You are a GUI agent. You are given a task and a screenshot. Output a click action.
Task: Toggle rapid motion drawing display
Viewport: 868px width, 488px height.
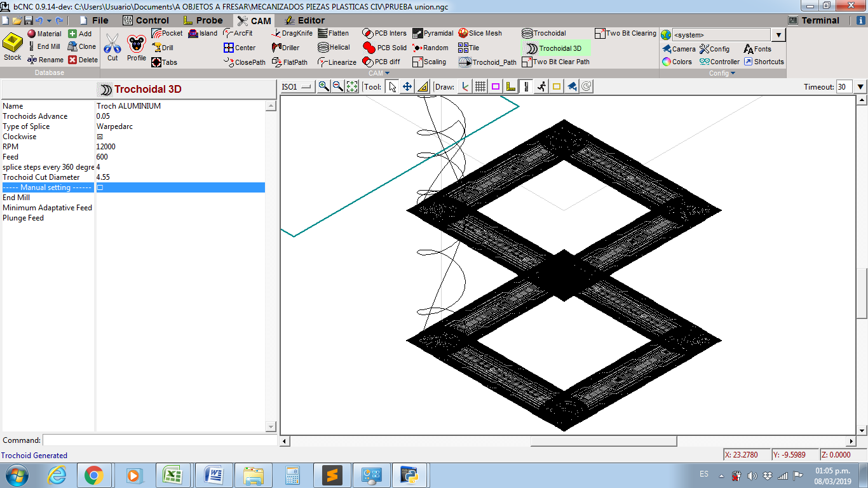click(541, 86)
